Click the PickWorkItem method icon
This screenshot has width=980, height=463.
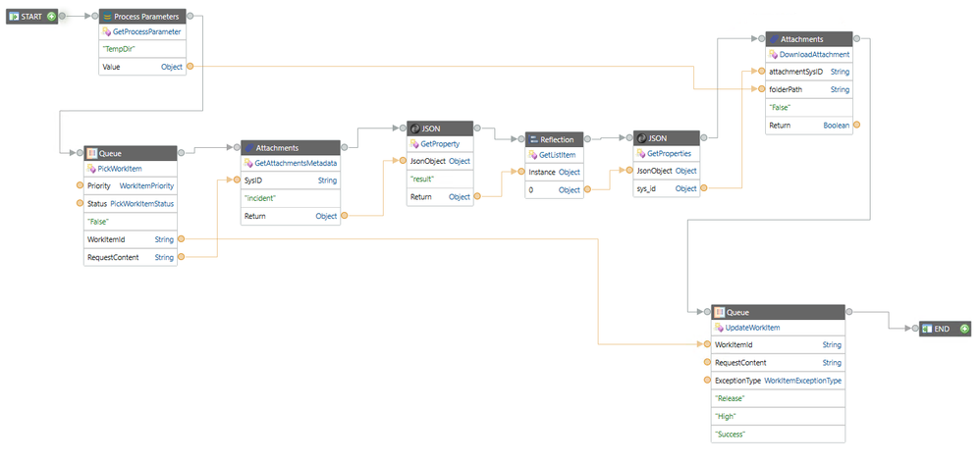pos(91,168)
